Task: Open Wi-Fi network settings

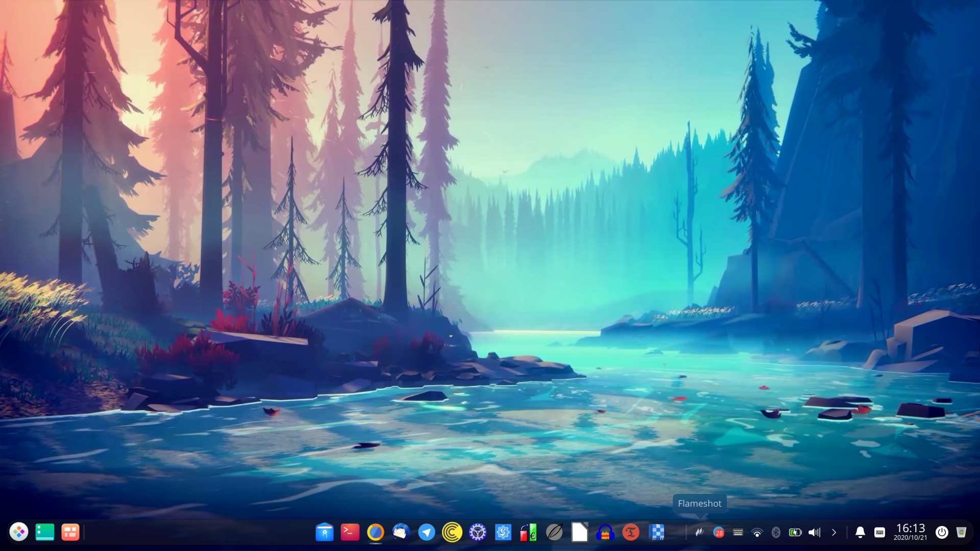Action: pos(757,533)
